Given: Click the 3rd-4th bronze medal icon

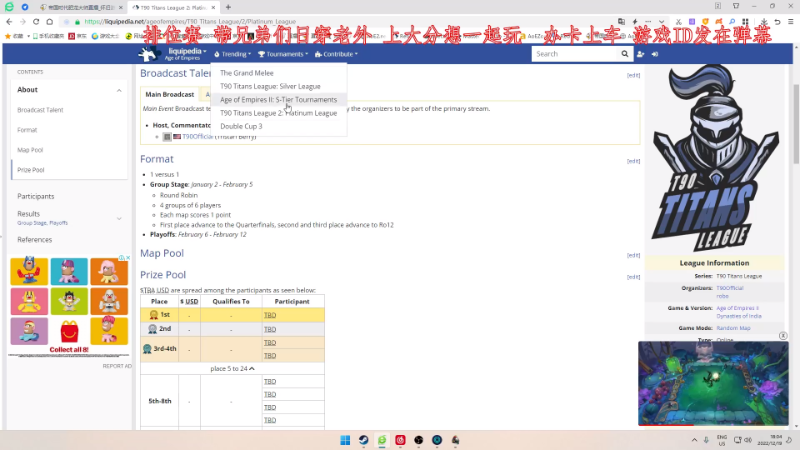Looking at the screenshot, I should pos(147,348).
